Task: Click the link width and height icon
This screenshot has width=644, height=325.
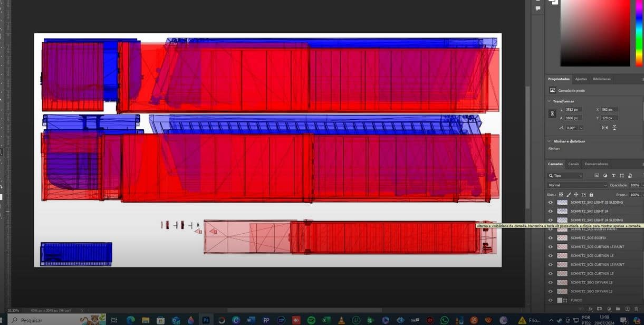Action: pyautogui.click(x=552, y=113)
